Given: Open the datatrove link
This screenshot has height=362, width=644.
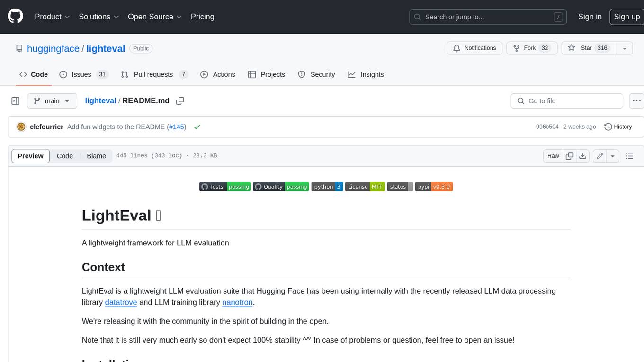Looking at the screenshot, I should click(x=121, y=302).
